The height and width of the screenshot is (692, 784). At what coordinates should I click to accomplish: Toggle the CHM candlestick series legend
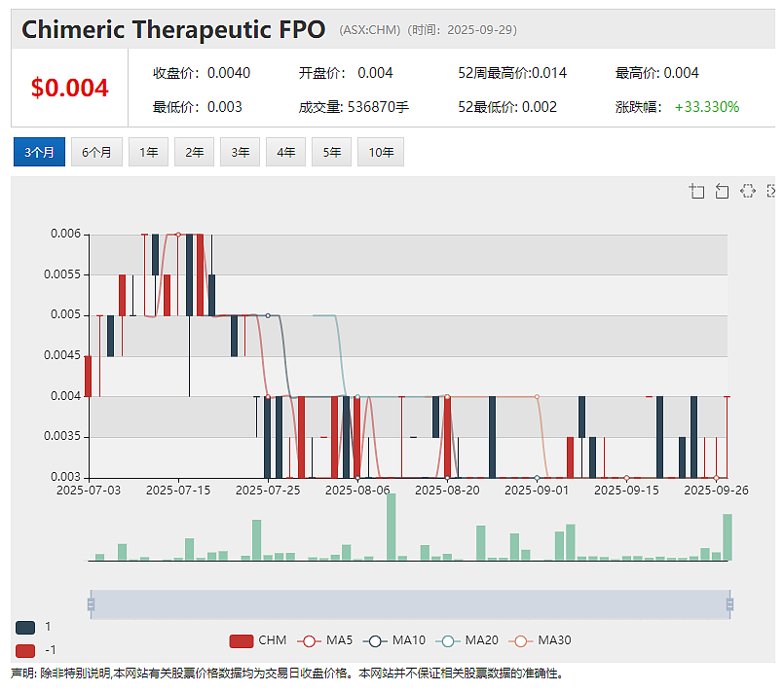pos(257,640)
